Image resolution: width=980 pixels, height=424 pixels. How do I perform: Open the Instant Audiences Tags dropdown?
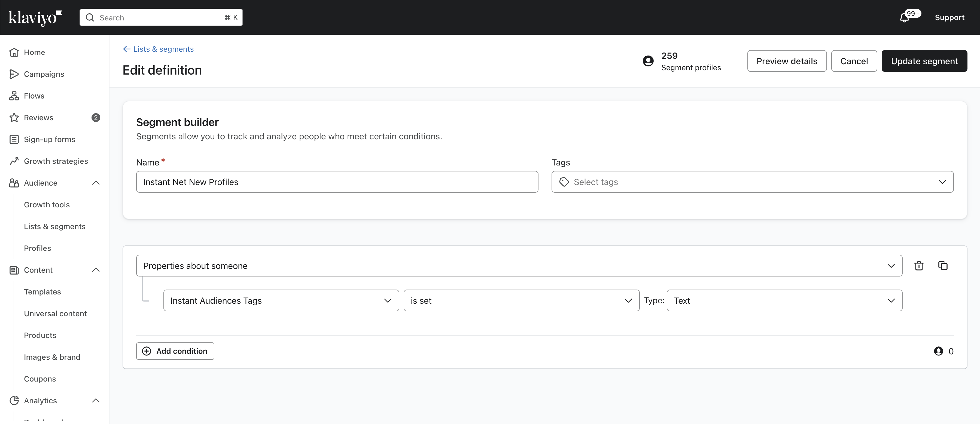pyautogui.click(x=281, y=300)
